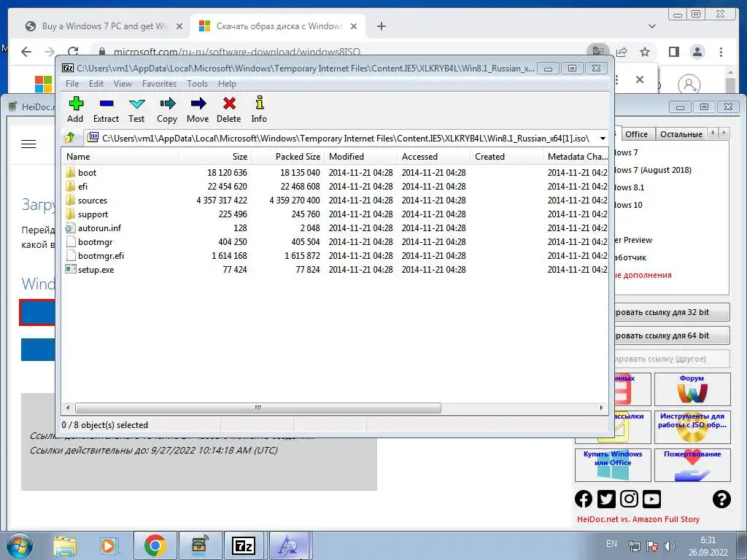
Task: Click the Chrome back arrow
Action: click(x=26, y=52)
